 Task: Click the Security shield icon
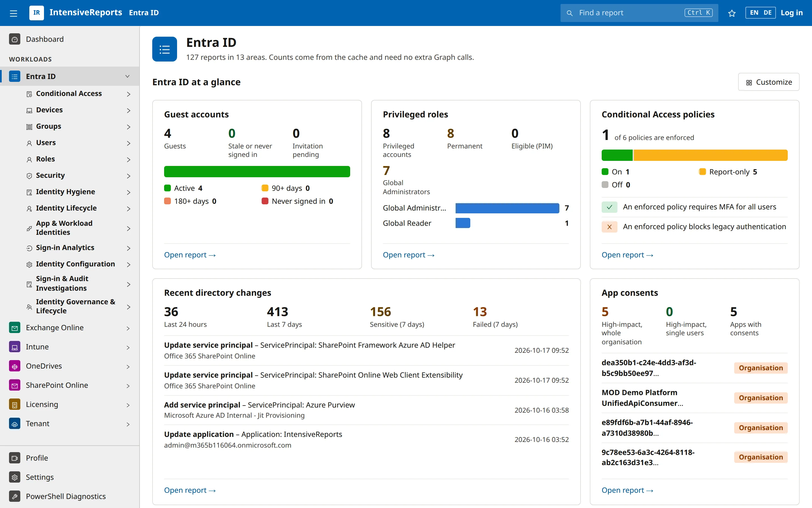point(29,176)
